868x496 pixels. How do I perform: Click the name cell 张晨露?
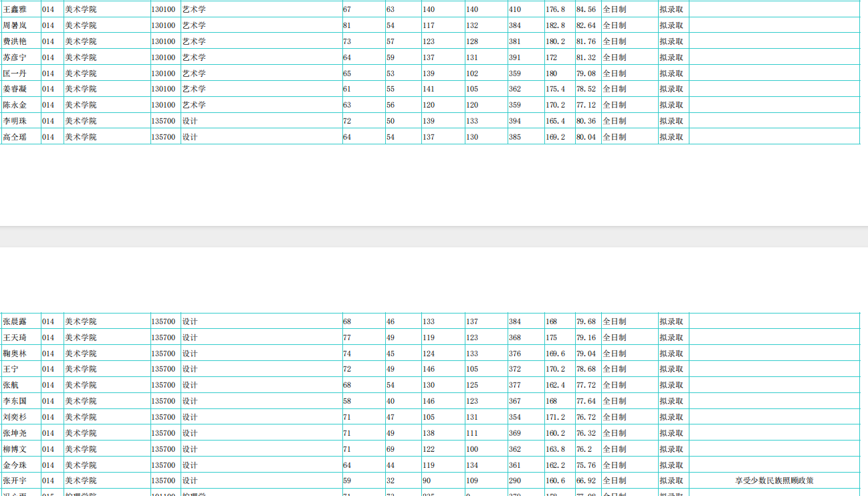point(15,322)
